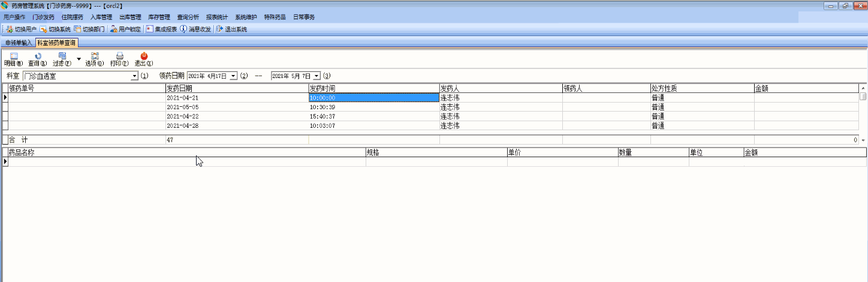Open 消息收发 messaging
Screen dimensions: 868x282
click(195, 29)
